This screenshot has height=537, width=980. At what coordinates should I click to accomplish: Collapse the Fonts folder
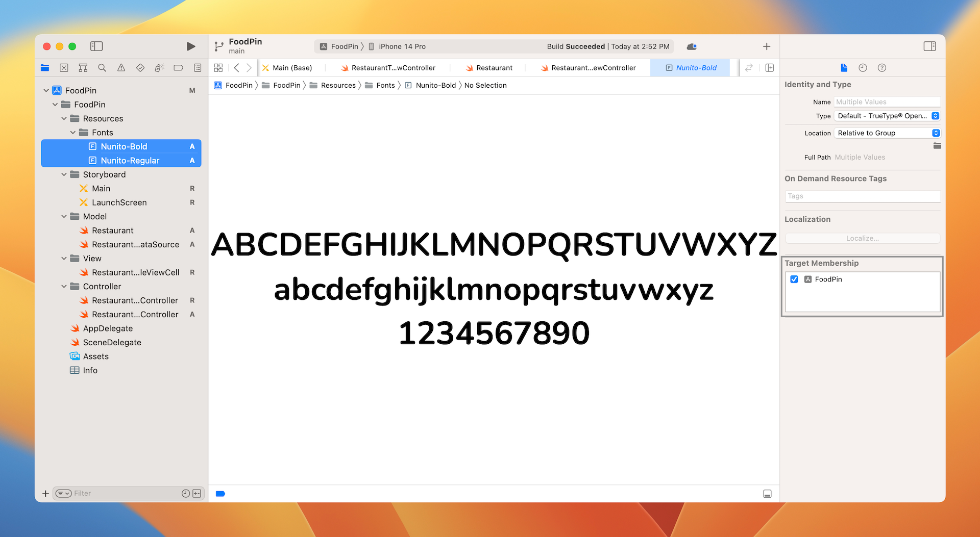[73, 133]
